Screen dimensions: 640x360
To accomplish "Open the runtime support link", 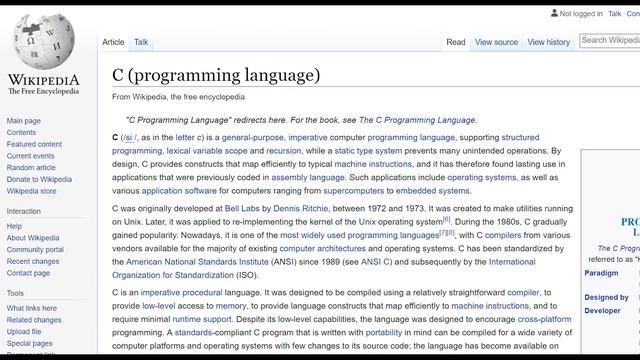I will tap(202, 319).
